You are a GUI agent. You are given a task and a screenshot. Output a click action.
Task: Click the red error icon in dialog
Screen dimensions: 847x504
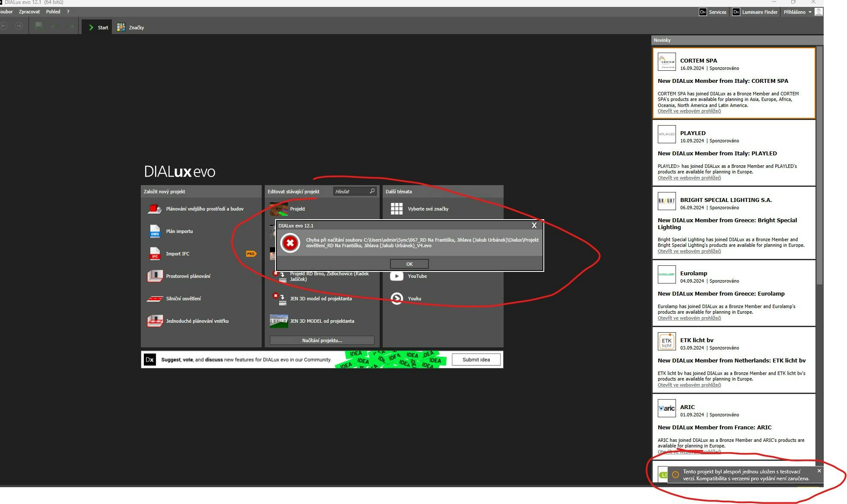coord(290,243)
